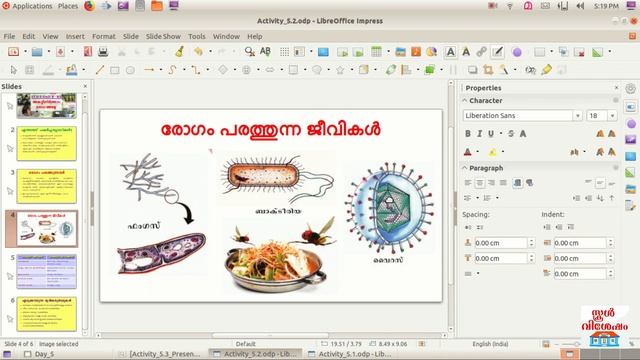The height and width of the screenshot is (360, 640).
Task: Open Day_5 taskbar window
Action: [39, 354]
